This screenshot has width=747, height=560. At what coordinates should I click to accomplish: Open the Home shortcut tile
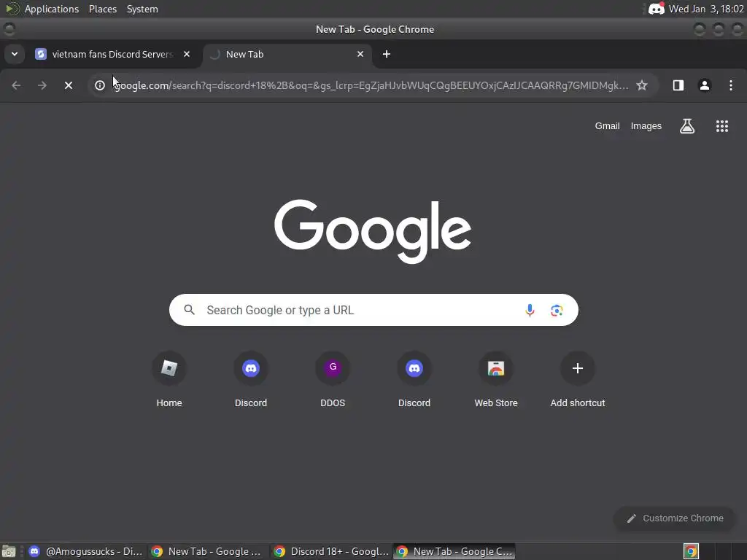[x=169, y=379]
